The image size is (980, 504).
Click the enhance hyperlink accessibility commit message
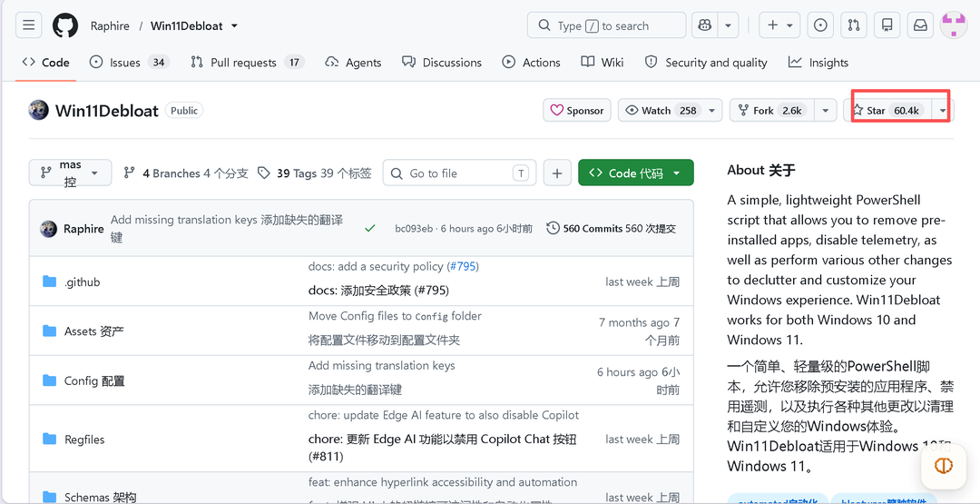(x=443, y=482)
